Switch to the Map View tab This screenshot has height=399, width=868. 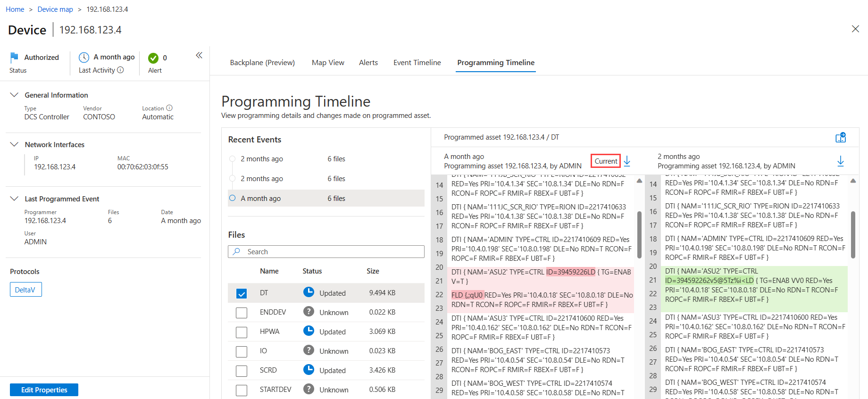pos(328,62)
